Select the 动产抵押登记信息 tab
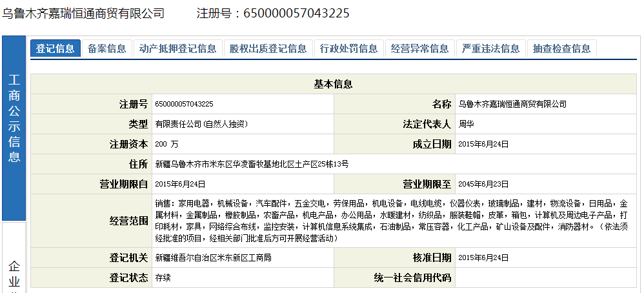The height and width of the screenshot is (293, 644). (177, 48)
